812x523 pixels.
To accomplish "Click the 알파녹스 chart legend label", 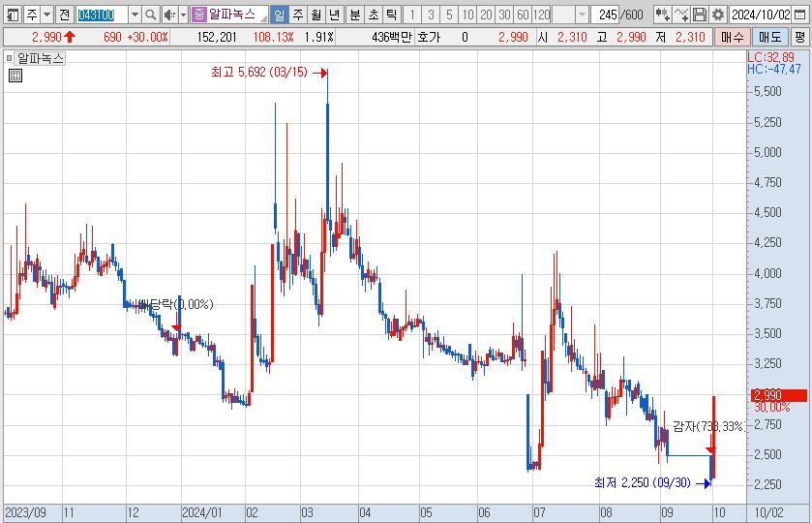I will pos(40,58).
